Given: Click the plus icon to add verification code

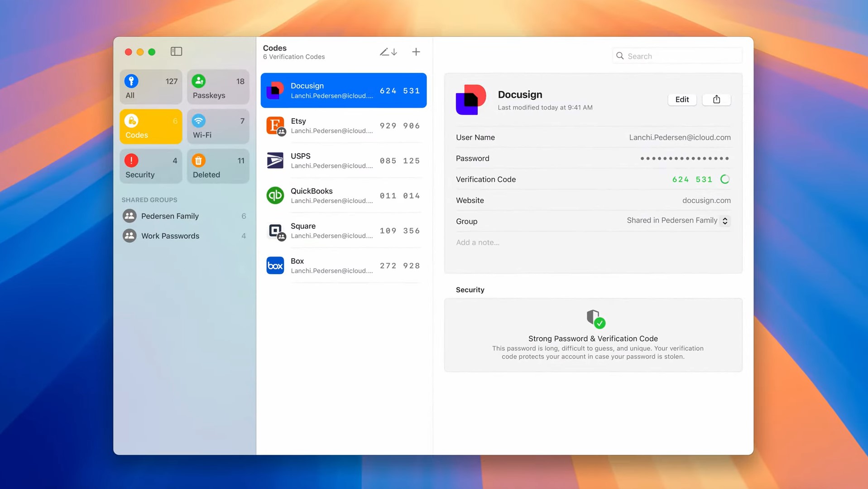Looking at the screenshot, I should click(x=416, y=51).
